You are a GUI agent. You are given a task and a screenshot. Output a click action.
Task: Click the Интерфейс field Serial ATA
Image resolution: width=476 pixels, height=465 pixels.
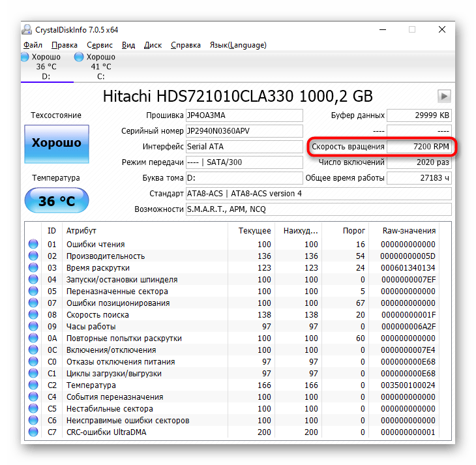tap(245, 147)
